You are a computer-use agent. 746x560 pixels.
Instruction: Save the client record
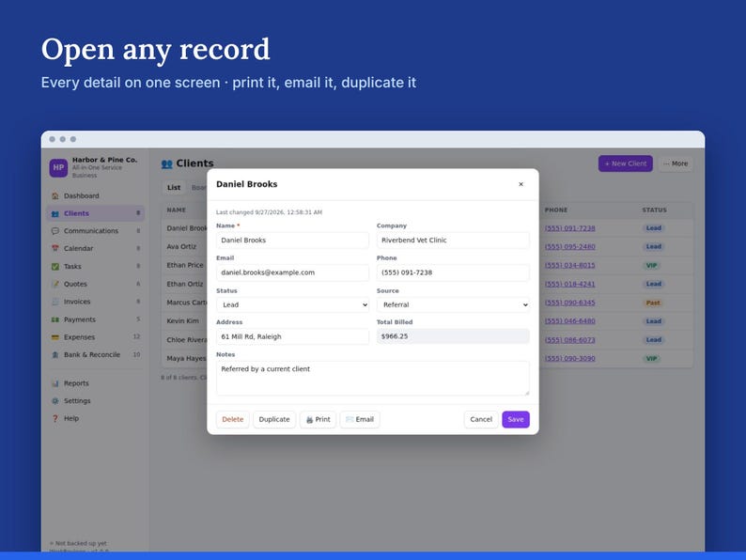point(516,419)
